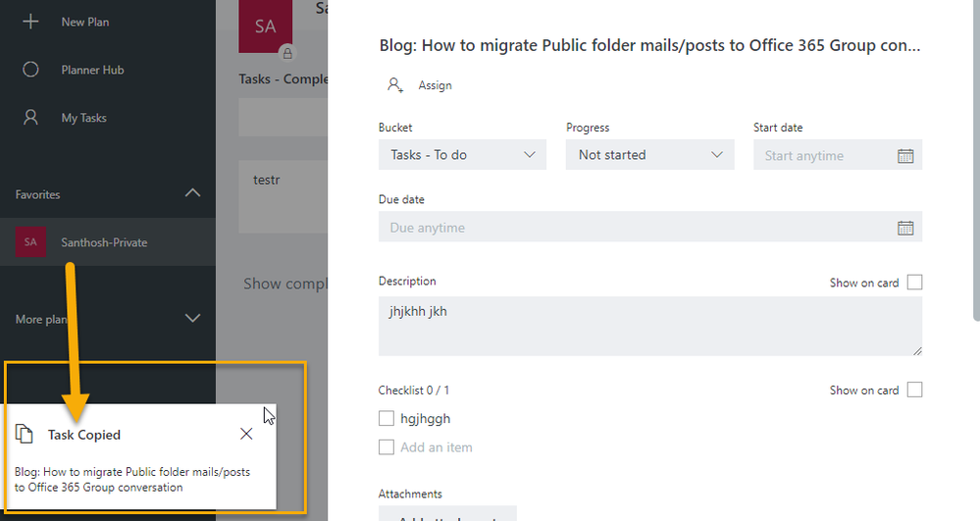Select New Plan in sidebar
The image size is (980, 521).
click(85, 22)
